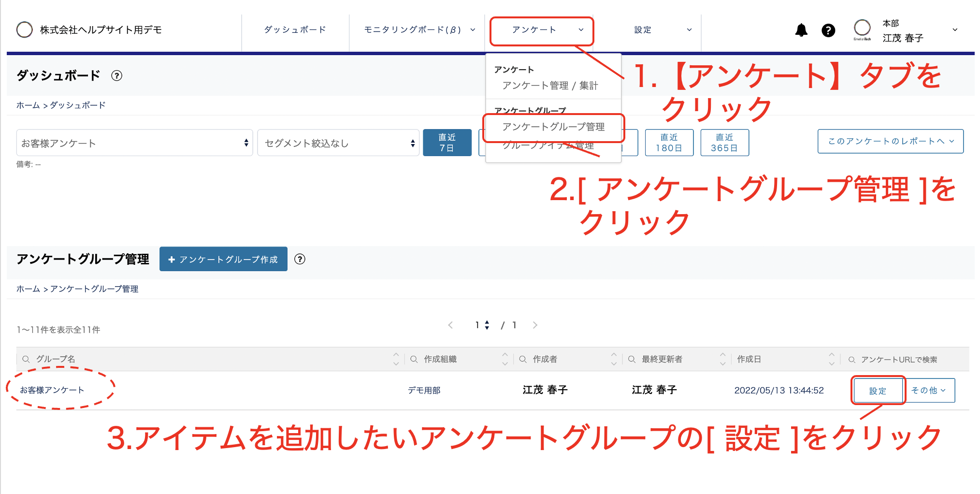Click the 直近365日 button
This screenshot has width=980, height=494.
coord(724,143)
